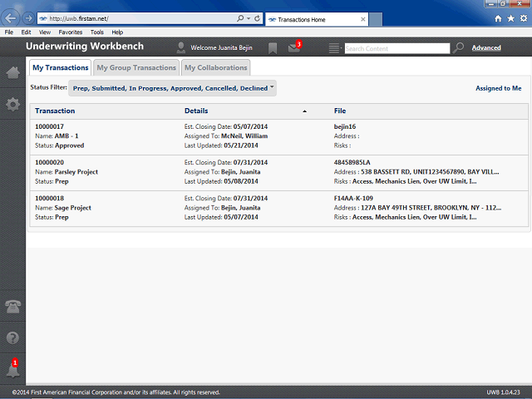The image size is (532, 399).
Task: Toggle sort arrow on Details column
Action: pyautogui.click(x=304, y=111)
